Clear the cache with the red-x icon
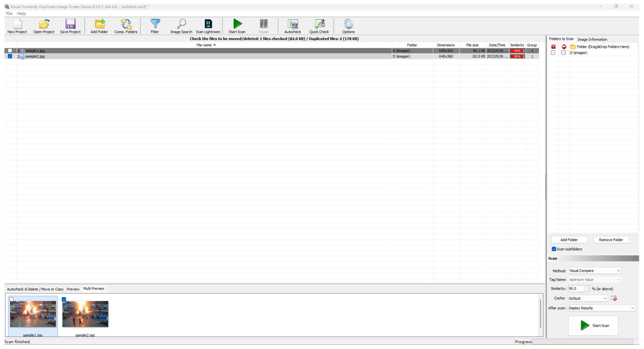 pos(614,298)
